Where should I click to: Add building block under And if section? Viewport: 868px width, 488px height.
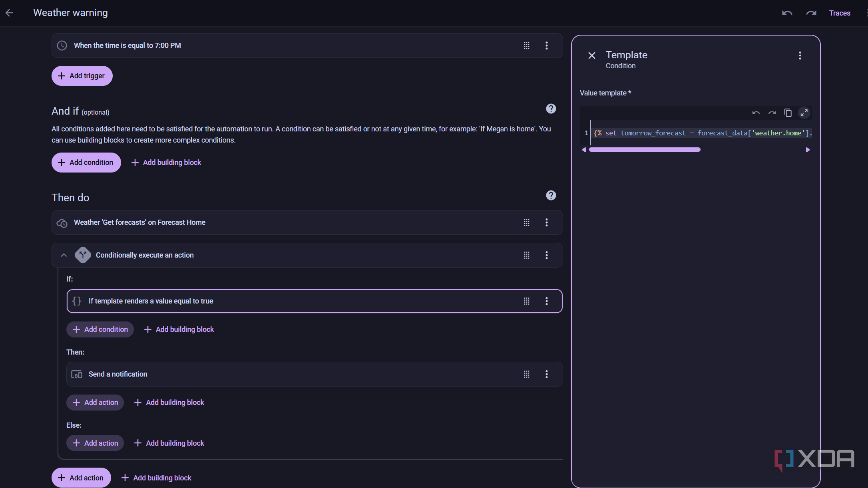pyautogui.click(x=166, y=163)
